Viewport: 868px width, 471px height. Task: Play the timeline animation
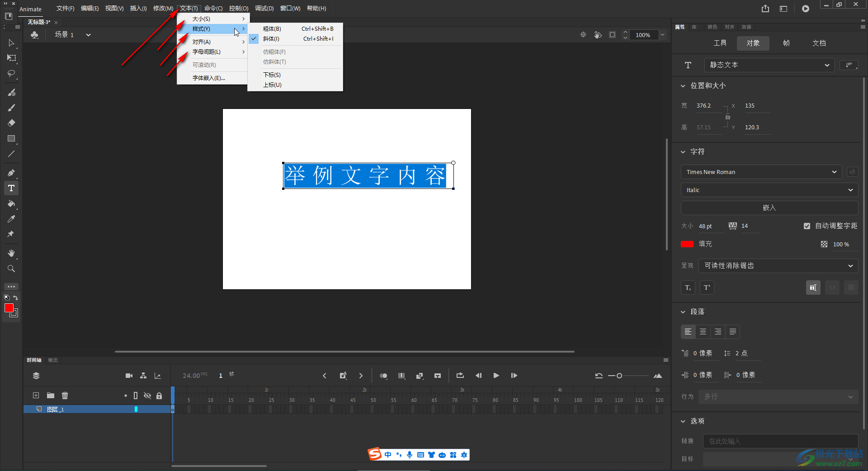[496, 376]
